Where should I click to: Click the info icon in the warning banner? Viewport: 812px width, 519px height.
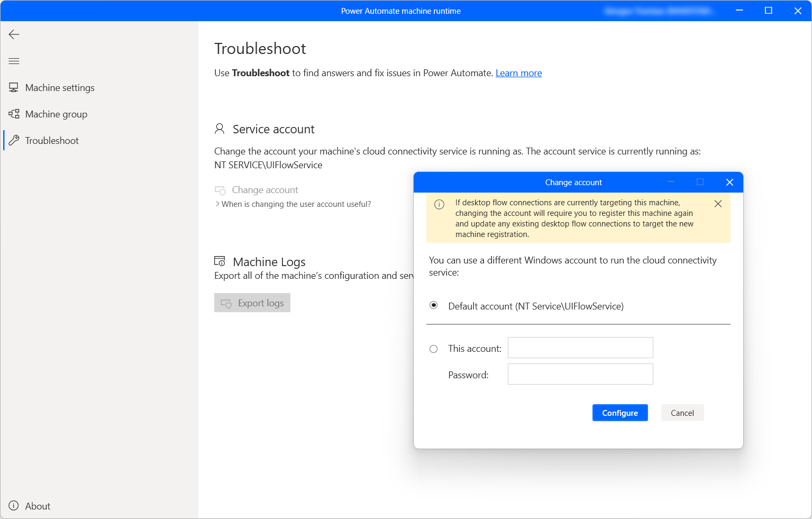click(x=439, y=205)
